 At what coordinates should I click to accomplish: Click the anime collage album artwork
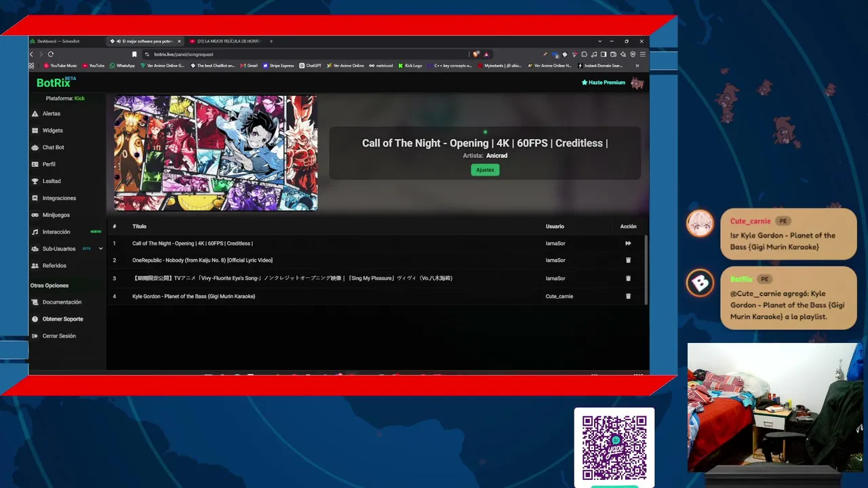tap(216, 153)
